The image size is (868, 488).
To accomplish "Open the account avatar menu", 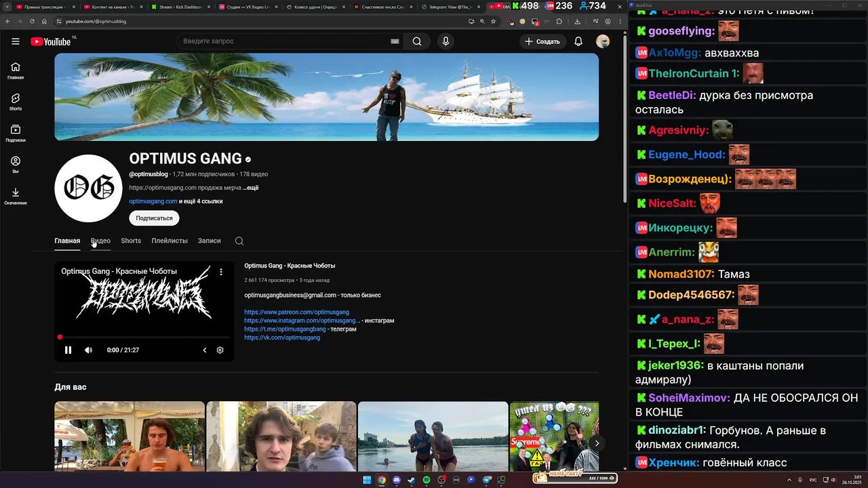I will pyautogui.click(x=603, y=41).
